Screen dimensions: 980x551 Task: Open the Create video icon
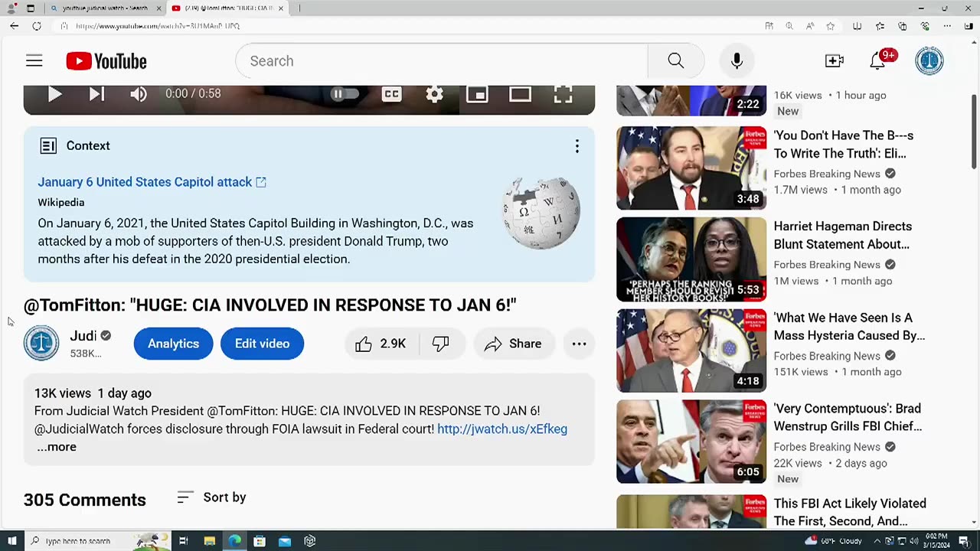(834, 61)
